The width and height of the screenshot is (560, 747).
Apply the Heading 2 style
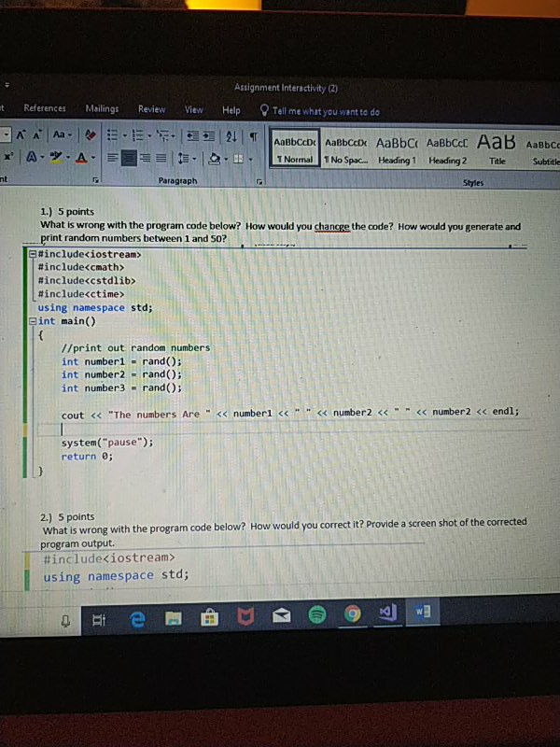pyautogui.click(x=448, y=151)
